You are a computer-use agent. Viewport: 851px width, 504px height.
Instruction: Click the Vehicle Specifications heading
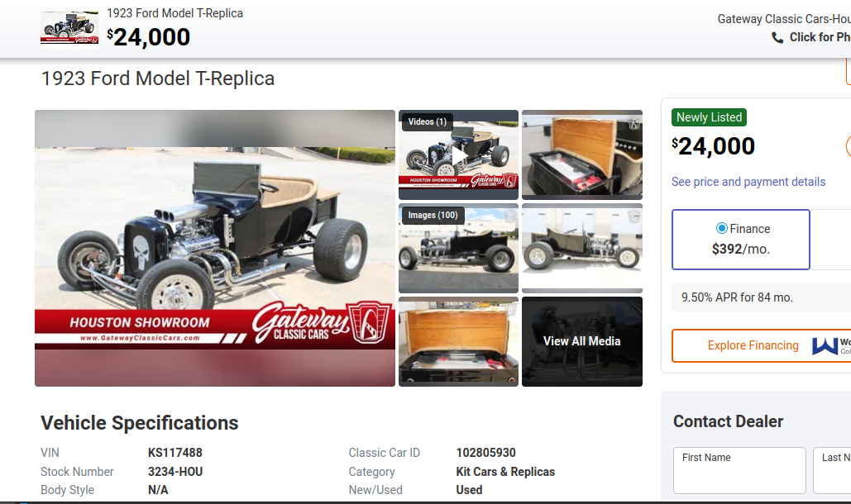pyautogui.click(x=140, y=423)
